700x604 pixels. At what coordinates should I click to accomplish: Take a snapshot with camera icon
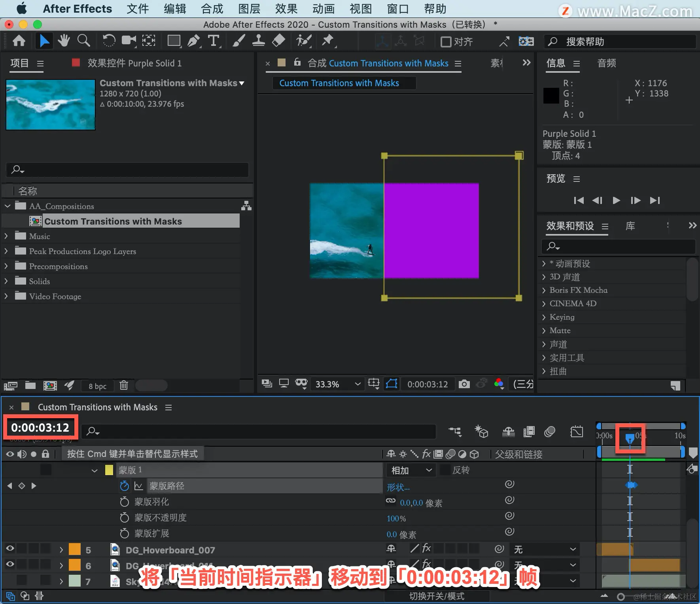(464, 384)
